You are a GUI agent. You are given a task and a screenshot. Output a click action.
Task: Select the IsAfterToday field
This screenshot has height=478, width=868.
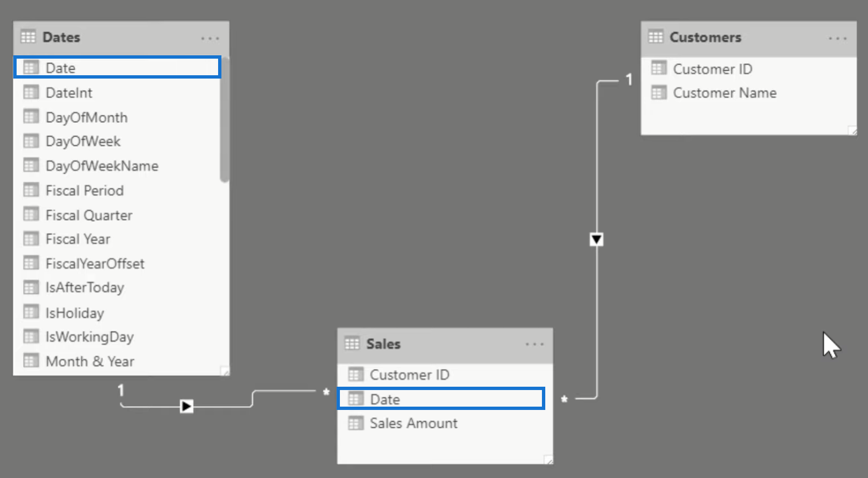tap(116, 288)
